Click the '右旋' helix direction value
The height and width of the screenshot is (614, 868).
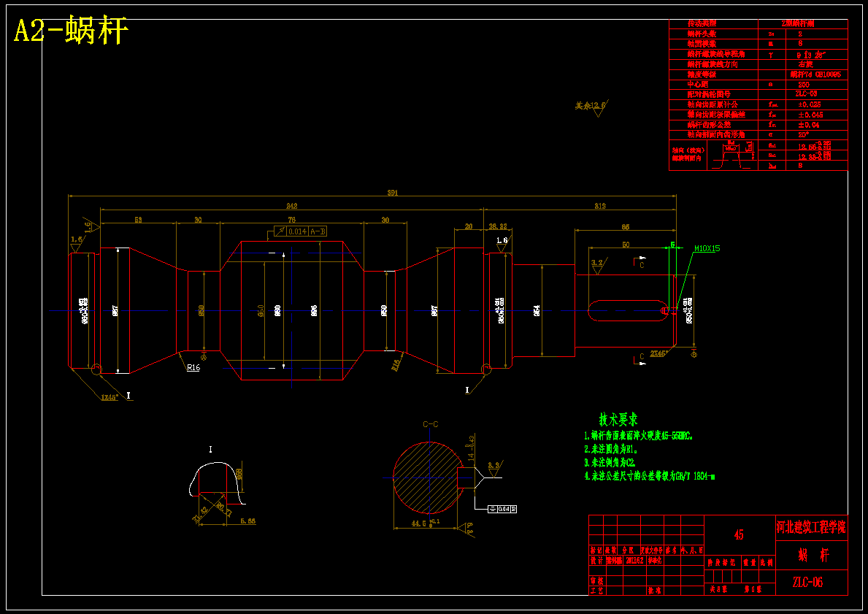(x=805, y=64)
